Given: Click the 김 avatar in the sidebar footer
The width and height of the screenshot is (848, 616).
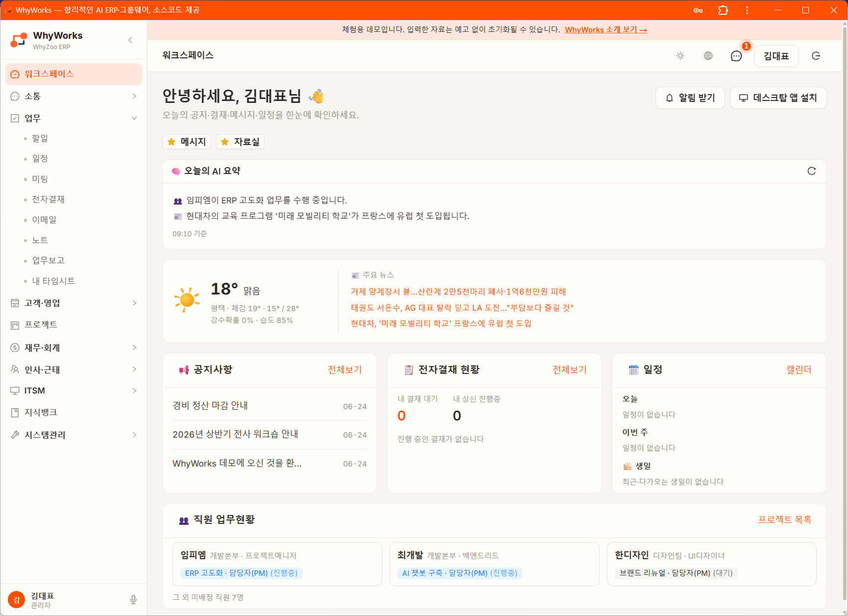Looking at the screenshot, I should 16,600.
